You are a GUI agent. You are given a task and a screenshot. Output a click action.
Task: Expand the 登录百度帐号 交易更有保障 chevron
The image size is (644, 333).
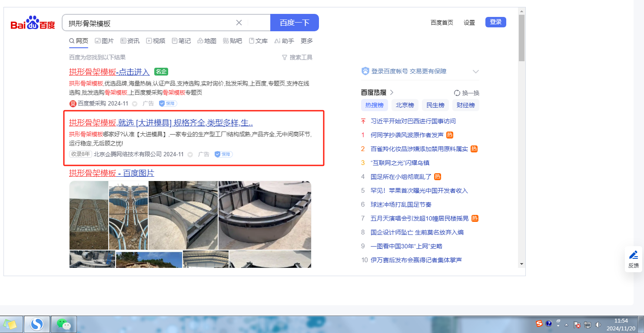pos(476,72)
